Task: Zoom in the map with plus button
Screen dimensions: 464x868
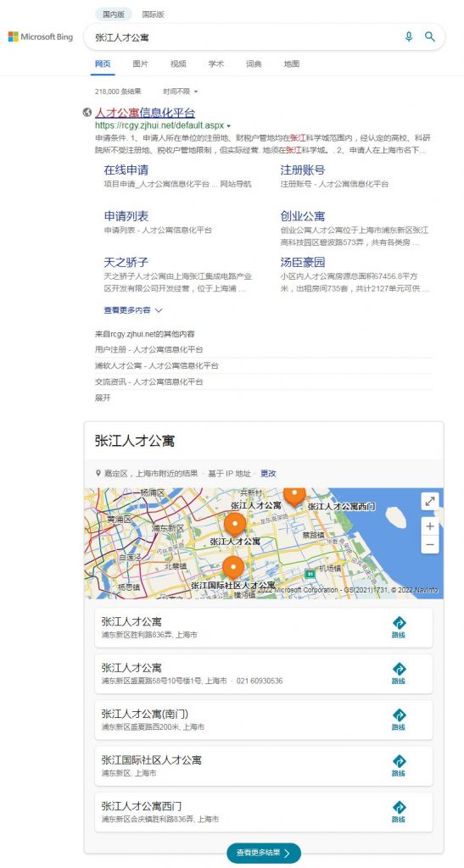Action: click(x=430, y=526)
